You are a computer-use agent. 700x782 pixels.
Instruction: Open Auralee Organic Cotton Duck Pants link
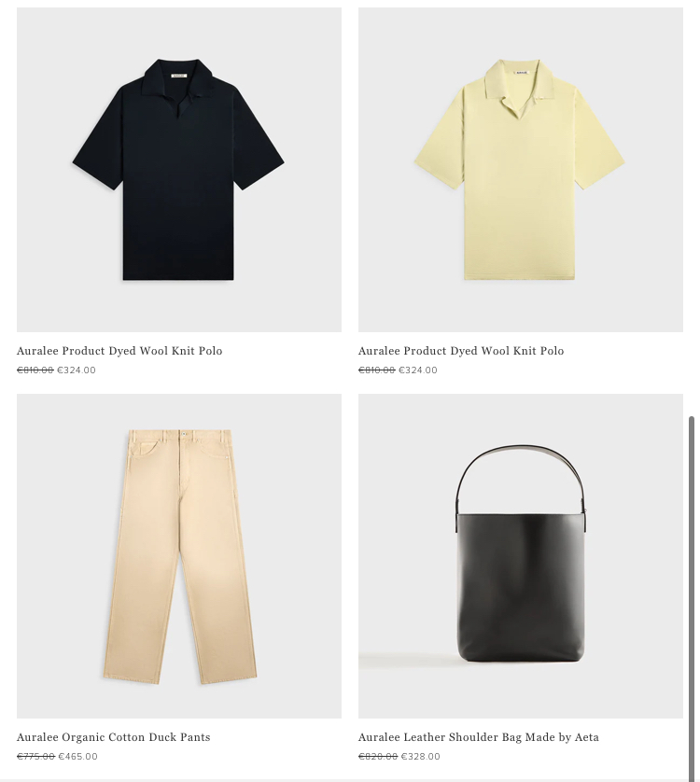pos(114,737)
